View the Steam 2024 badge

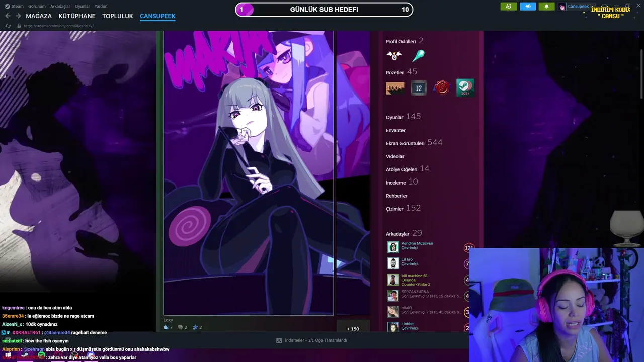(x=465, y=88)
